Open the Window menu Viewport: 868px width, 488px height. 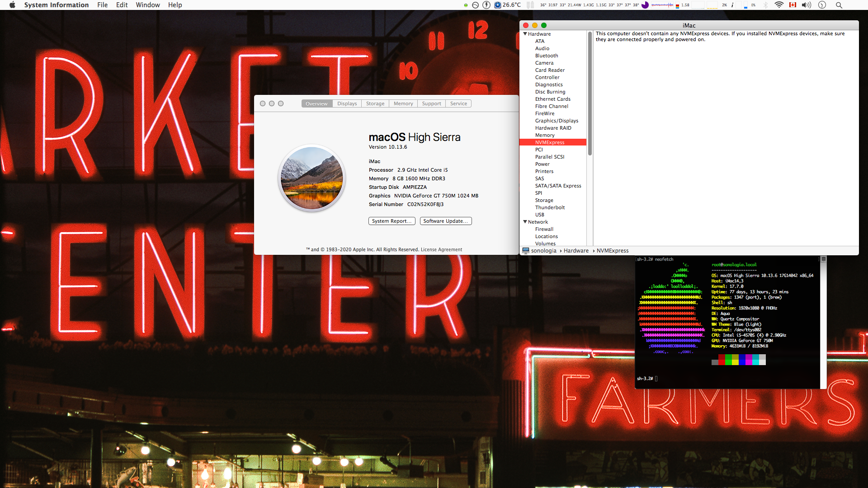(x=148, y=5)
